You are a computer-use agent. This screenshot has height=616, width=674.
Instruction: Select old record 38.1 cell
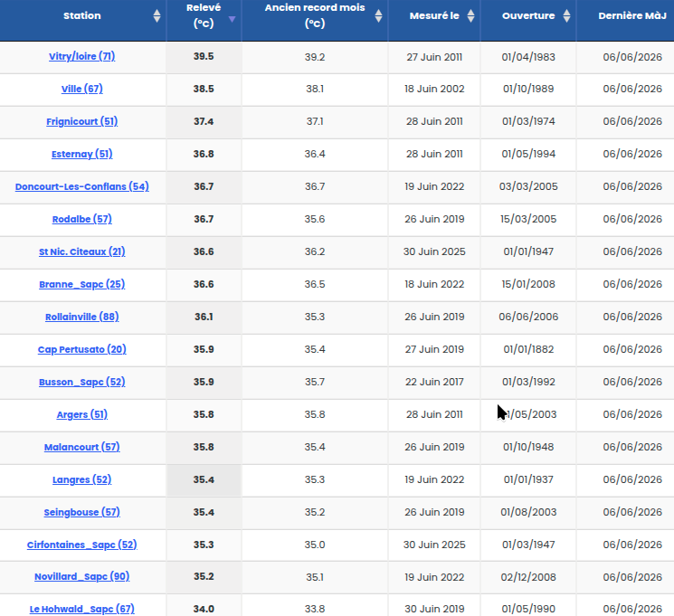(315, 89)
